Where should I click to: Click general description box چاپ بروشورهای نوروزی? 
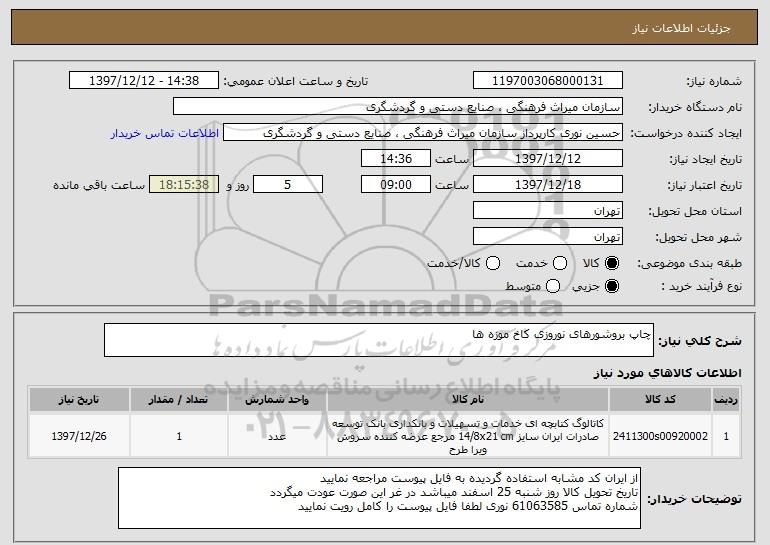point(379,340)
